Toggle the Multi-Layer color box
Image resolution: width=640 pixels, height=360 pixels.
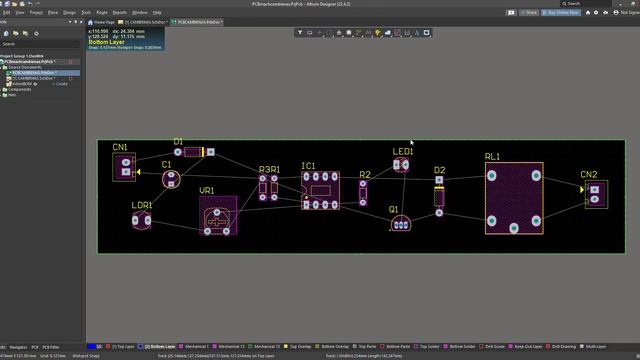click(582, 347)
